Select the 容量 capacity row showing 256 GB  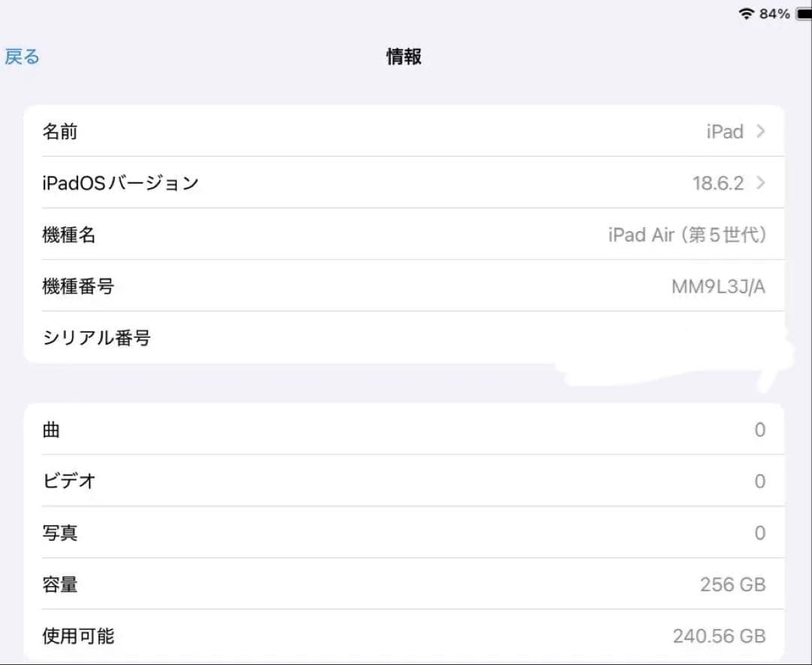(406, 585)
